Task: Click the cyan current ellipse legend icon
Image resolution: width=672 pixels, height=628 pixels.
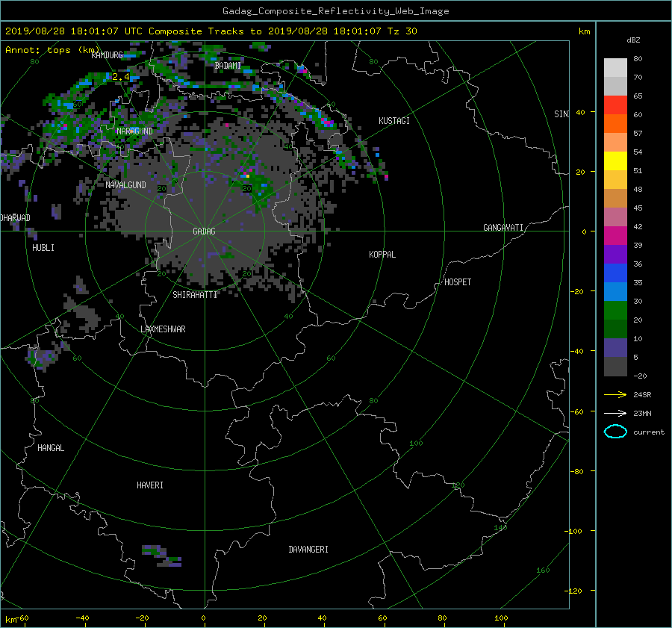Action: 615,432
